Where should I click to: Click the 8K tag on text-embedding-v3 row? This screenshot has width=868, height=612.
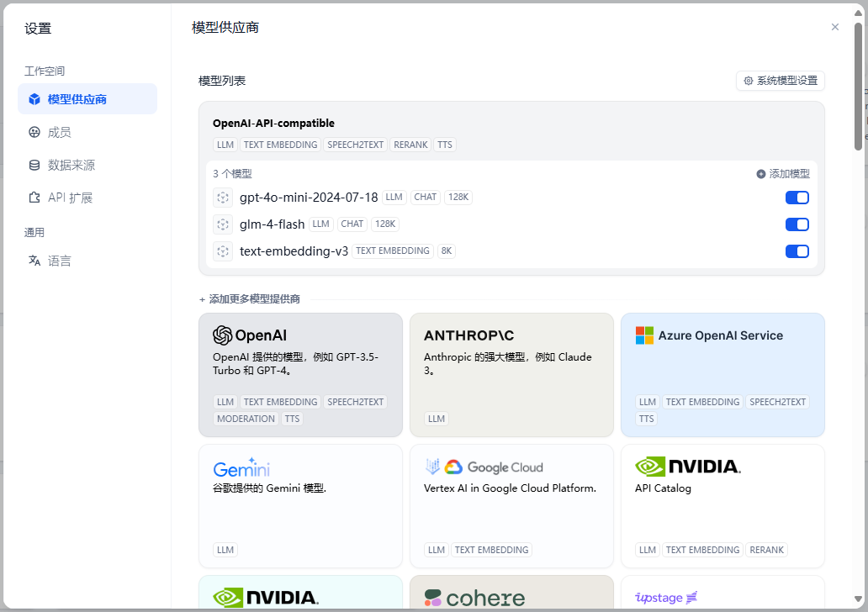446,251
